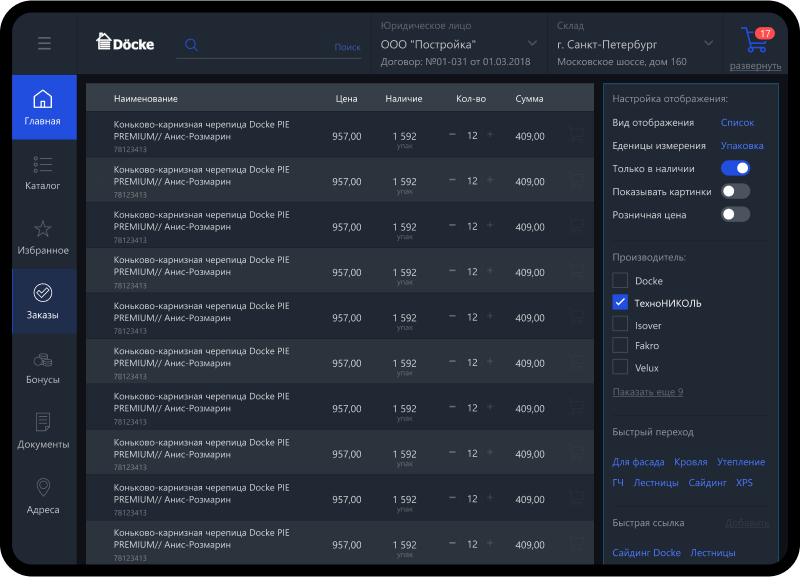Enable Показывать картинки switch
This screenshot has height=577, width=800.
tap(735, 191)
